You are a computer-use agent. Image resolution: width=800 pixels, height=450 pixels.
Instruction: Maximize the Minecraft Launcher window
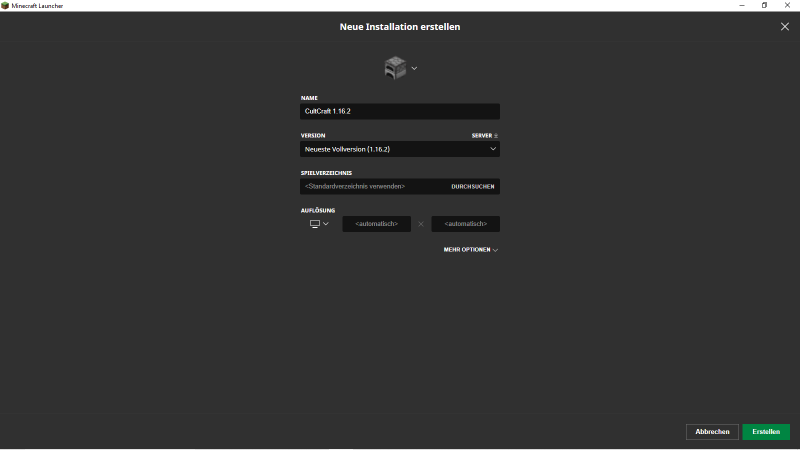pyautogui.click(x=764, y=5)
